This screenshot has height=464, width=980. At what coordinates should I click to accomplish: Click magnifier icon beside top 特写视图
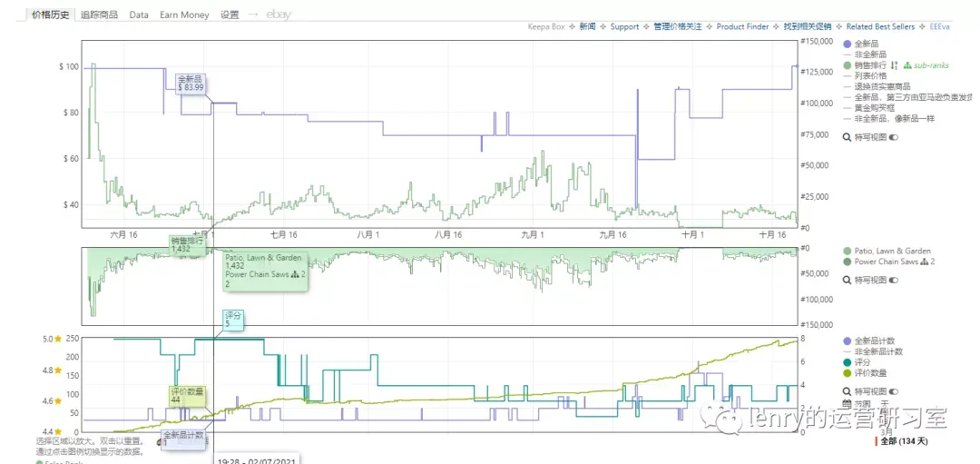click(x=847, y=138)
